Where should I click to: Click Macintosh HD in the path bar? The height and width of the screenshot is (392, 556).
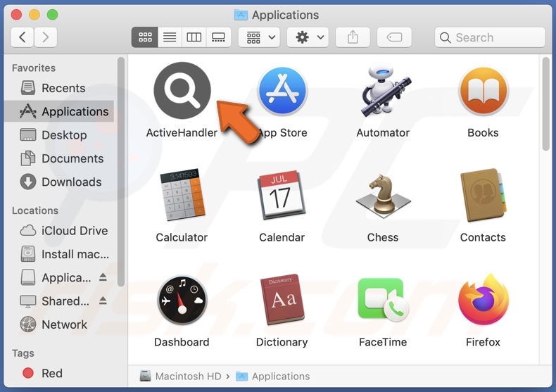point(180,376)
